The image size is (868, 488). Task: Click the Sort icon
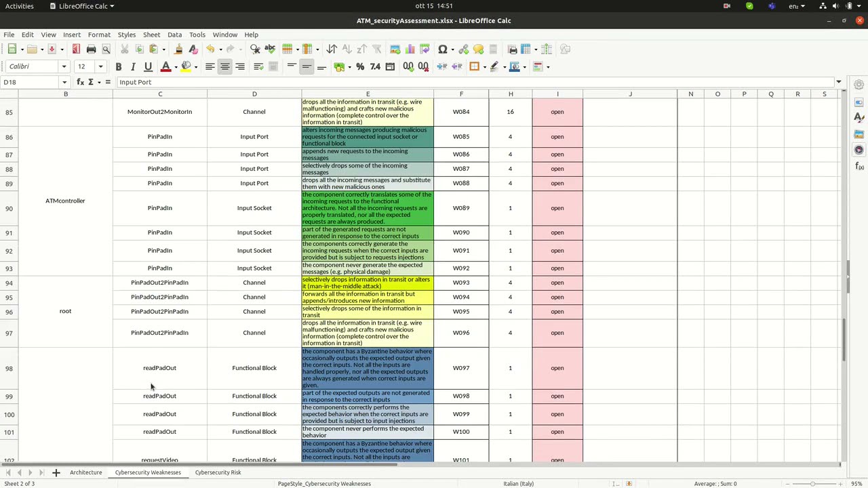[x=332, y=49]
